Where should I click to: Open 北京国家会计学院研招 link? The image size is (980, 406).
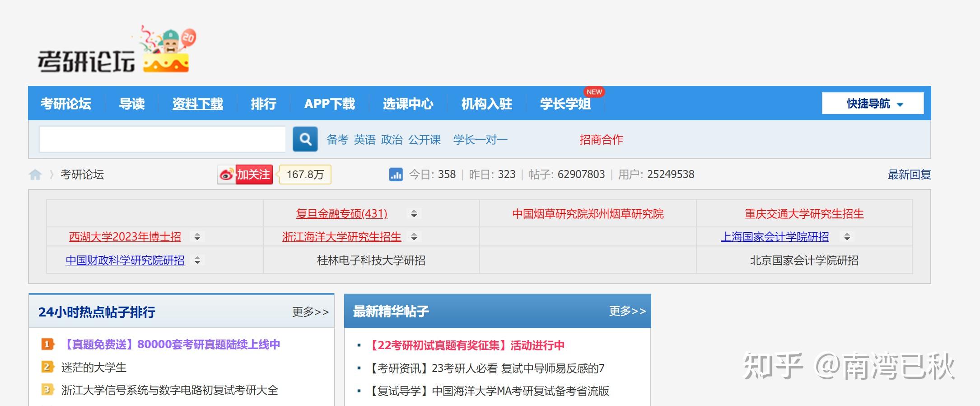[x=804, y=260]
